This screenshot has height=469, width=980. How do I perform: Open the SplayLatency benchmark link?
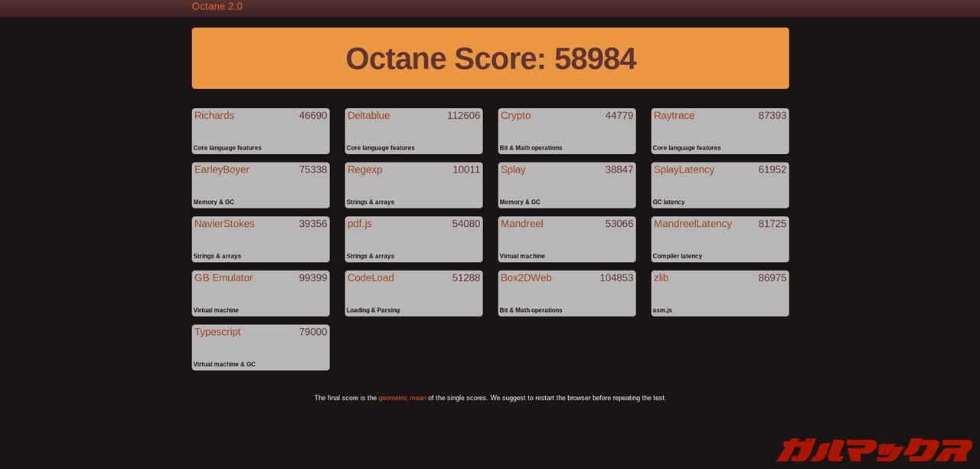[684, 170]
